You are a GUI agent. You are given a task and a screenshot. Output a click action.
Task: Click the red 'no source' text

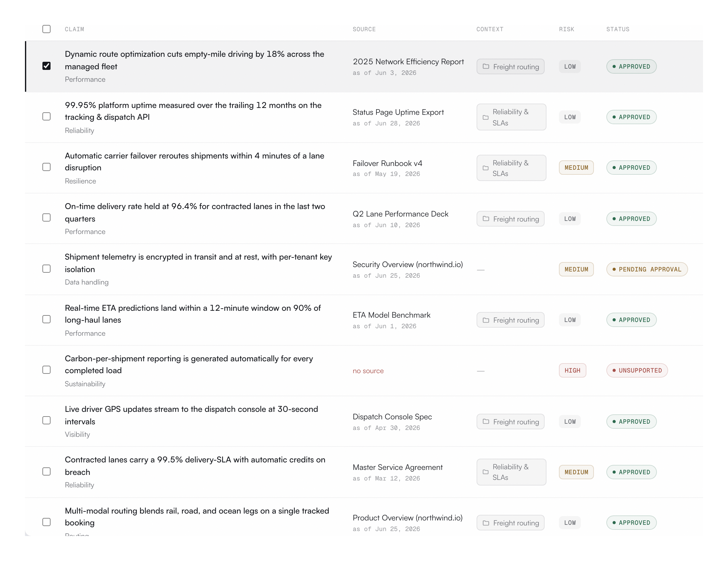[x=368, y=371]
